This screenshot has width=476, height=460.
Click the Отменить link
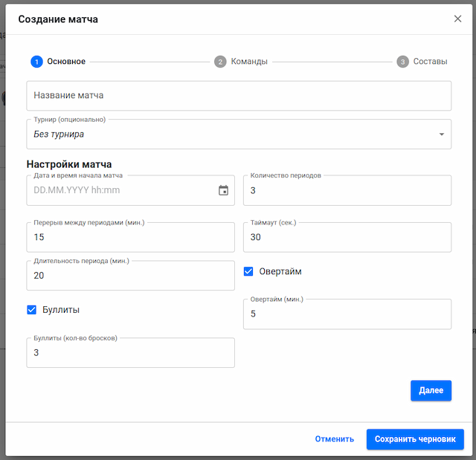(334, 439)
